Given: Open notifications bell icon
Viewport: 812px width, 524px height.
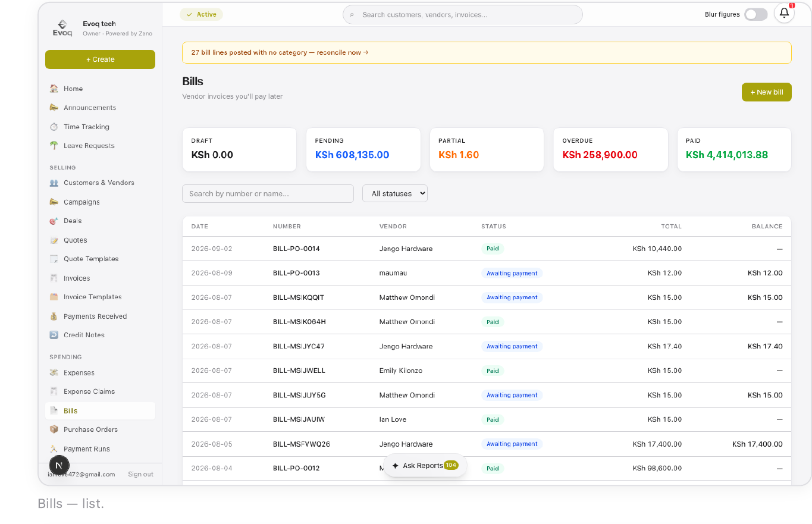Looking at the screenshot, I should [784, 13].
